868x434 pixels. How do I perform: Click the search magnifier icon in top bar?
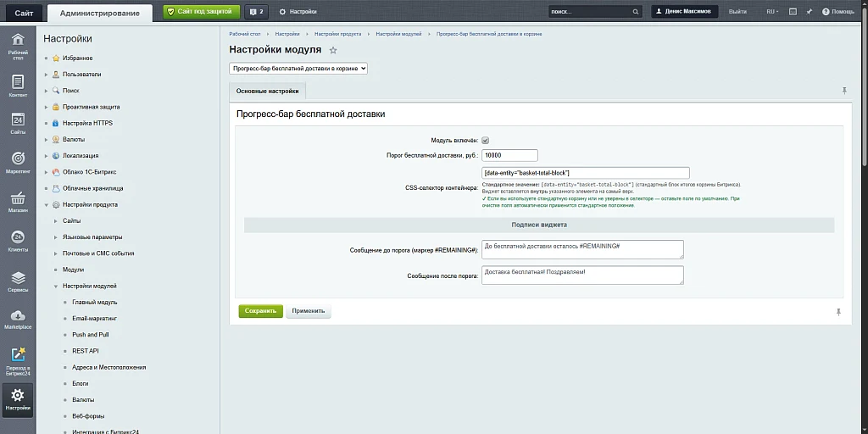636,12
